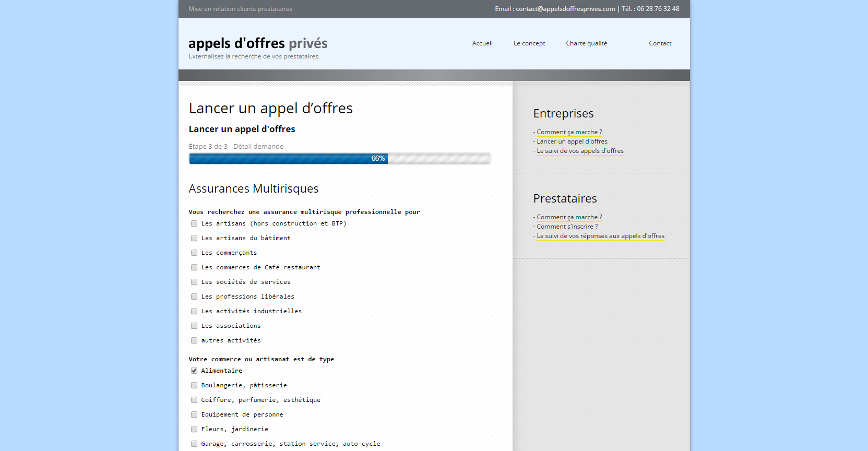Screen dimensions: 868x451
Task: Check 'Les artisans (hors construction et BTP)' box
Action: tap(194, 223)
